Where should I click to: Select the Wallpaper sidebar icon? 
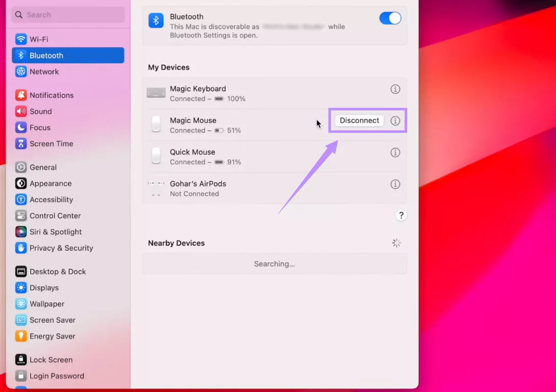click(20, 304)
